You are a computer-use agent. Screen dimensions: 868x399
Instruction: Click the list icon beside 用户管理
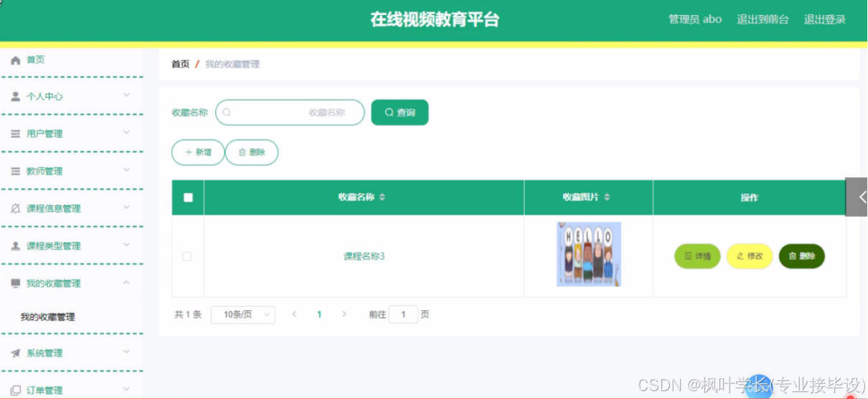point(15,133)
